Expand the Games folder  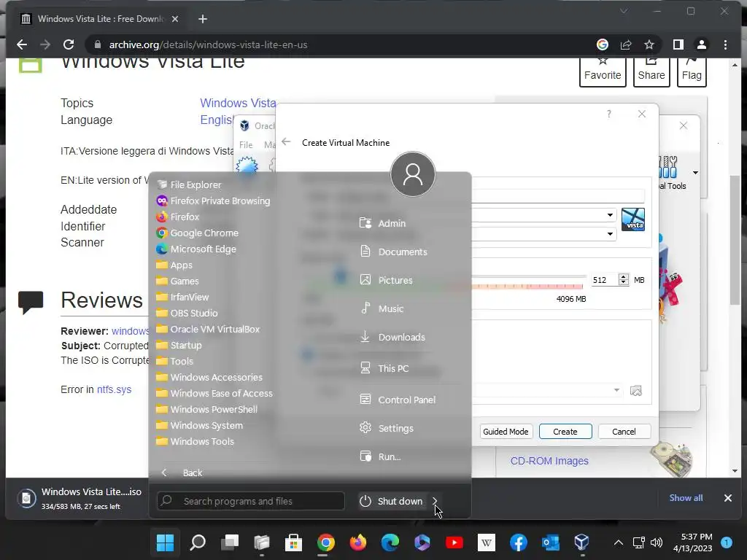coord(177,281)
